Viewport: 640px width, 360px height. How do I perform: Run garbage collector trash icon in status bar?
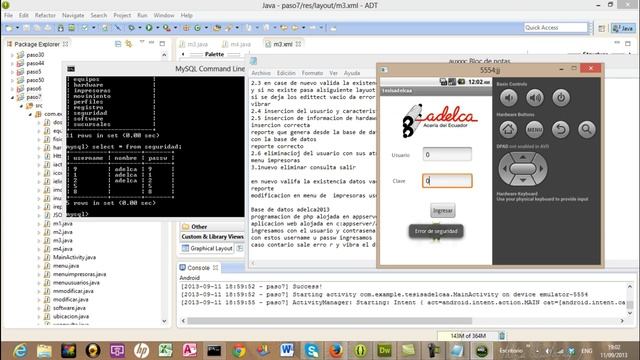click(x=502, y=336)
